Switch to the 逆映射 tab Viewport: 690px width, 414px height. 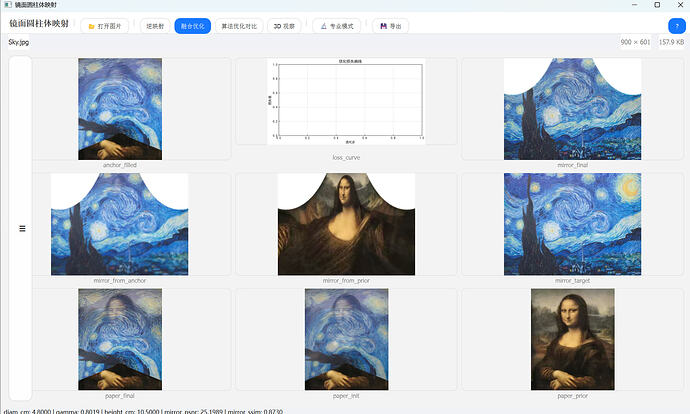point(155,26)
